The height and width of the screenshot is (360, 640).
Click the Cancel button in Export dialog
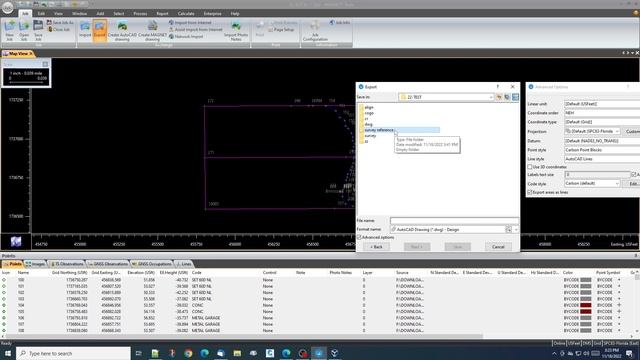[498, 247]
